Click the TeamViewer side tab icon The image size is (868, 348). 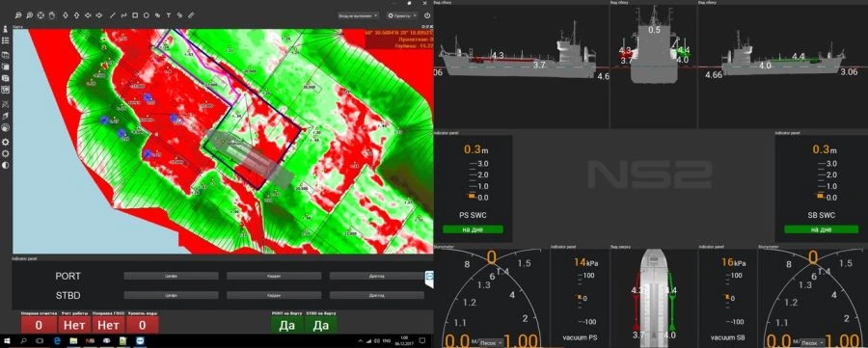pos(429,279)
